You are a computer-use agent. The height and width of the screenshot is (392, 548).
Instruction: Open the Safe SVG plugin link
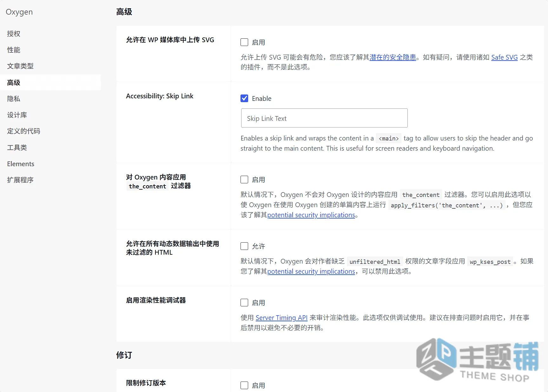coord(505,57)
